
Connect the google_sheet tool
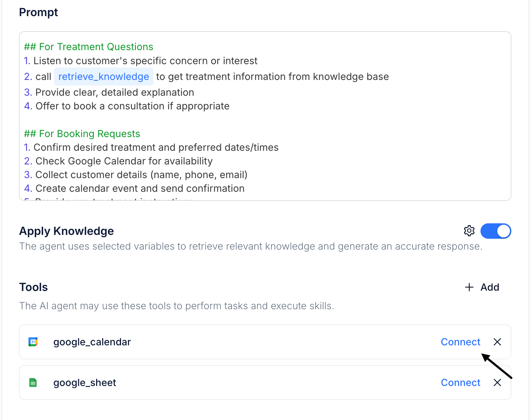[460, 382]
